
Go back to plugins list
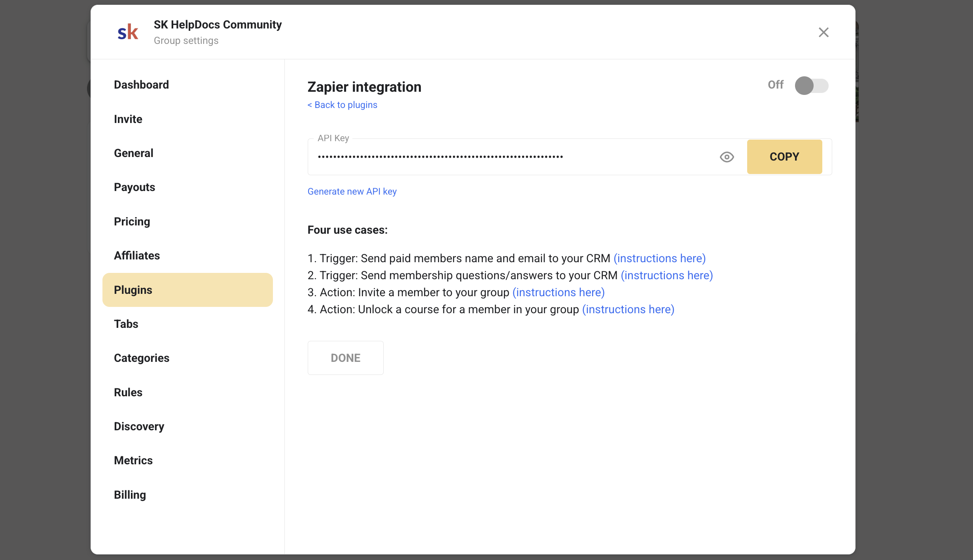(343, 105)
